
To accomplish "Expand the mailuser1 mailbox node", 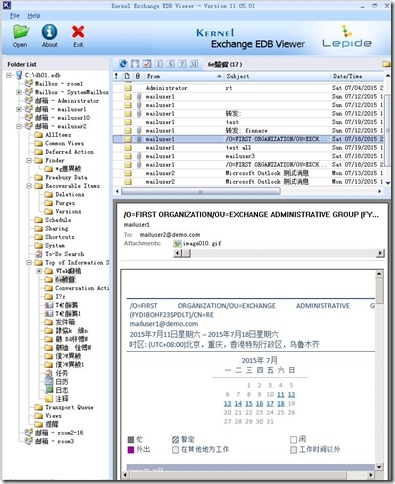I will pyautogui.click(x=19, y=109).
